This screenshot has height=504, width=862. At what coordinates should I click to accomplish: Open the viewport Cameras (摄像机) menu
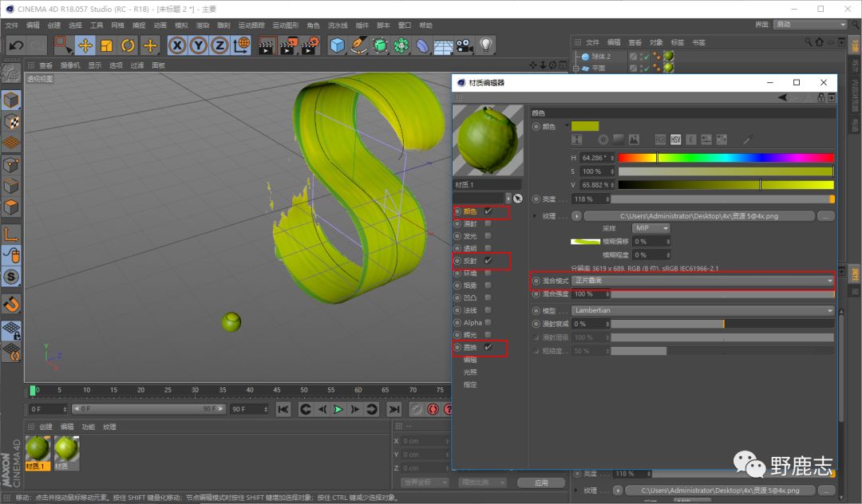coord(70,65)
